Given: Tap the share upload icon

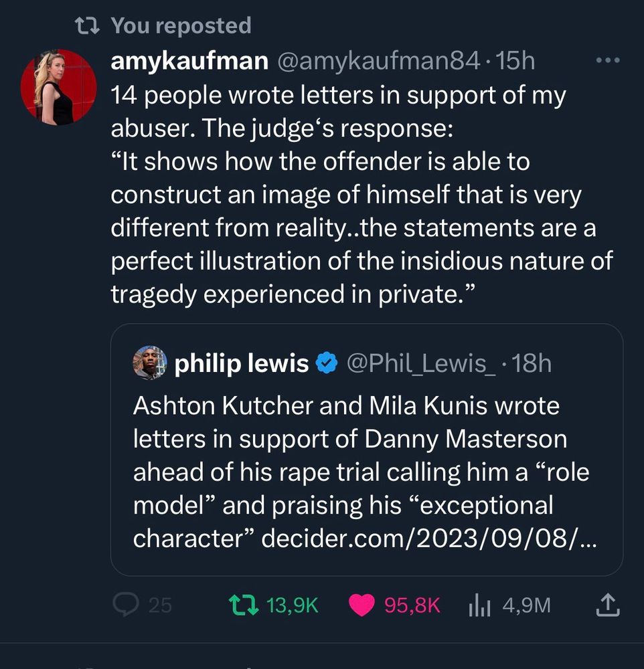Looking at the screenshot, I should 608,605.
